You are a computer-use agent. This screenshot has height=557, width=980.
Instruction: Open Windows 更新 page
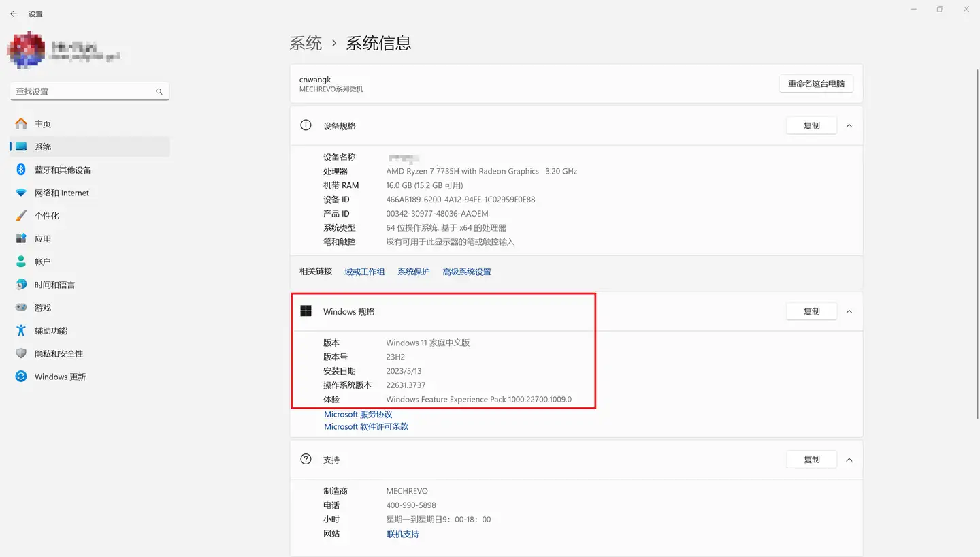tap(90, 377)
